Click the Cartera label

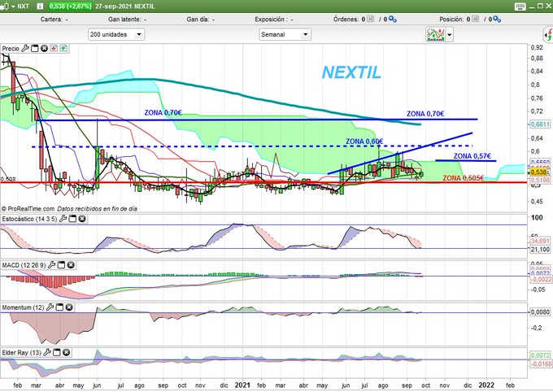point(51,19)
